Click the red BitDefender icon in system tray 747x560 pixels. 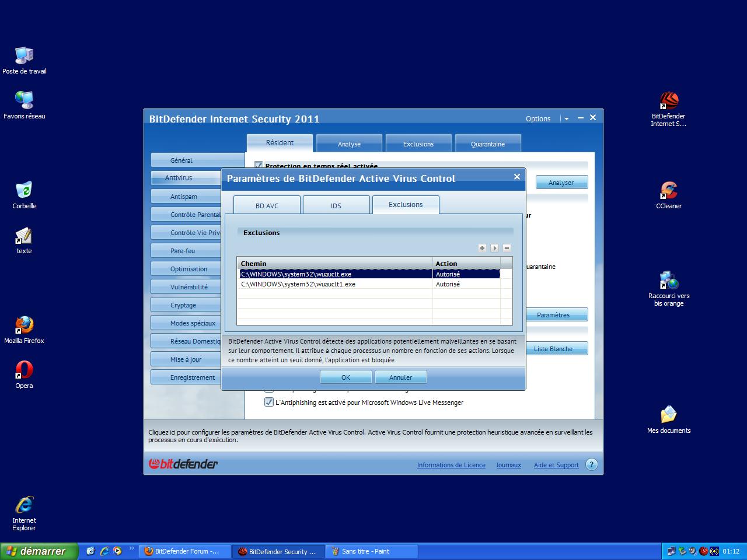(x=704, y=551)
